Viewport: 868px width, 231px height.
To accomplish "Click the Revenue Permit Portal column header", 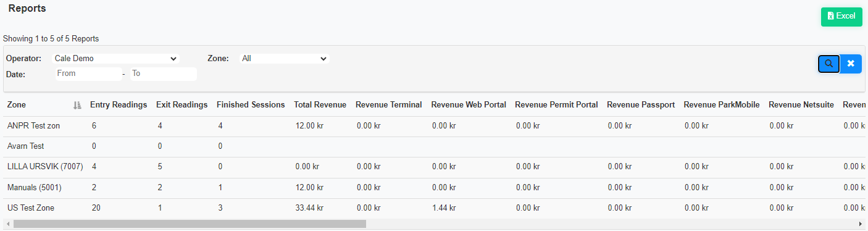I will point(556,105).
